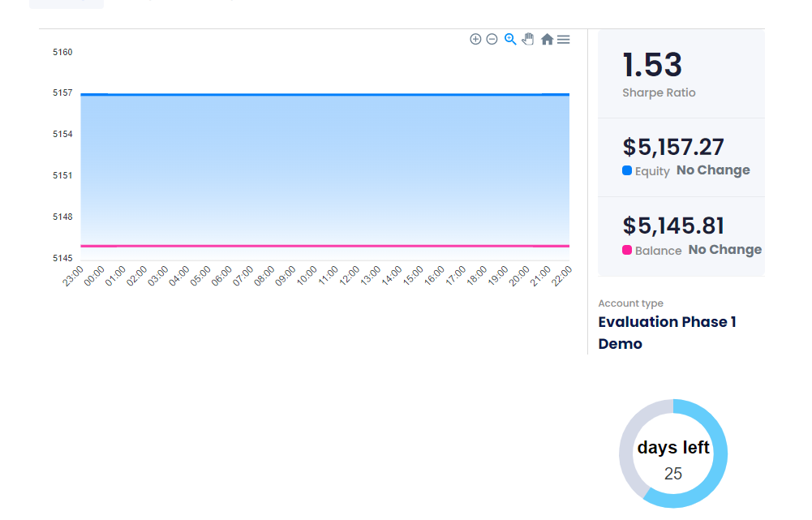Click the 25 days left number
This screenshot has width=812, height=520.
(673, 474)
